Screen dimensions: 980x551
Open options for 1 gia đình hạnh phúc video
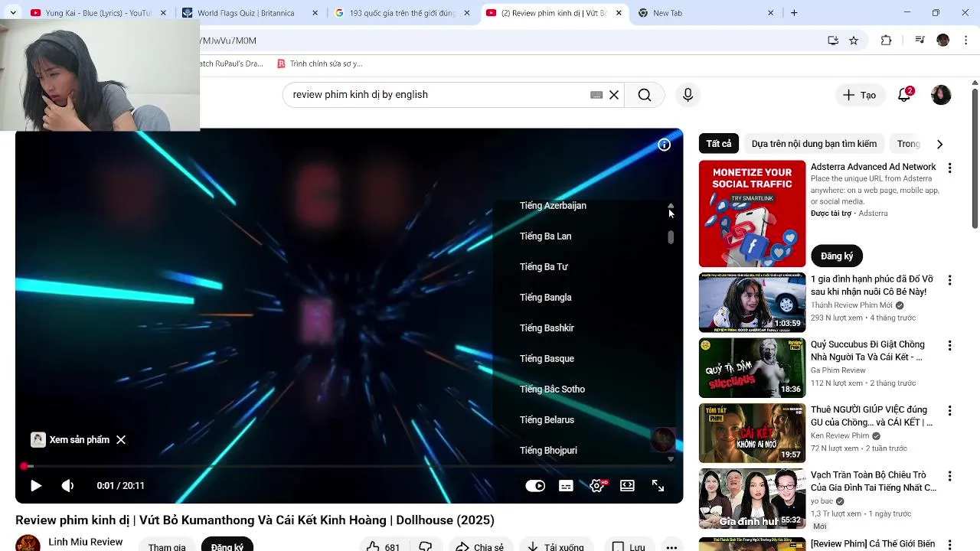click(949, 281)
